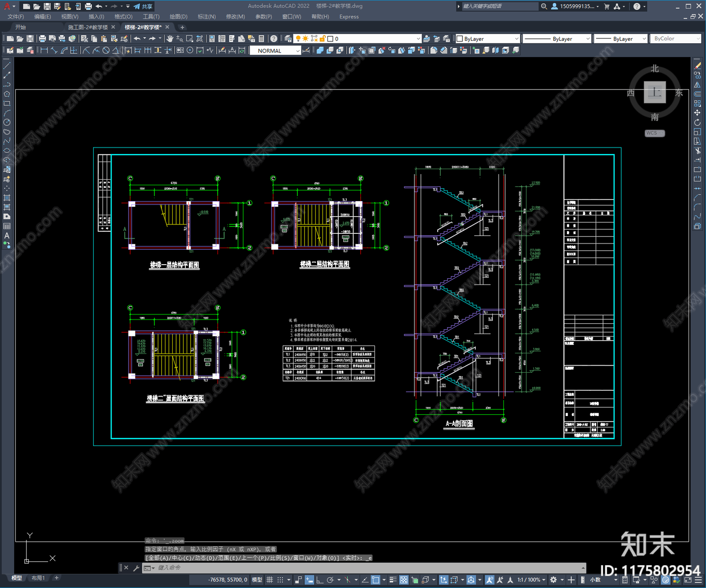Open the 1505999135... account sign-in menu
This screenshot has width=706, height=588.
[x=575, y=6]
